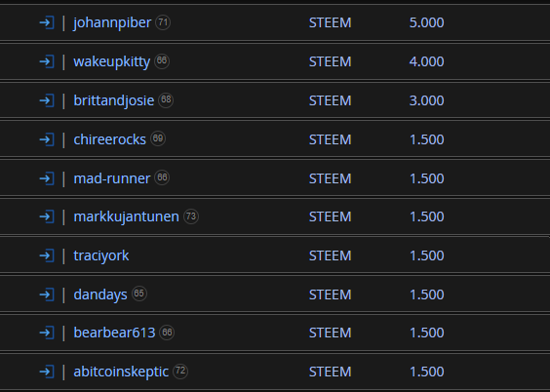The width and height of the screenshot is (550, 392).
Task: Select the arrow icon in the chireerocks row
Action: [x=47, y=139]
